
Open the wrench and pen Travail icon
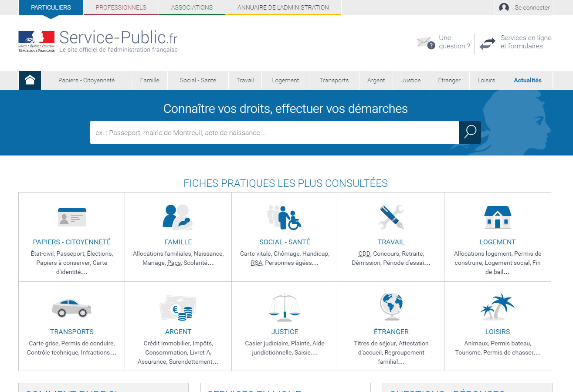(391, 217)
